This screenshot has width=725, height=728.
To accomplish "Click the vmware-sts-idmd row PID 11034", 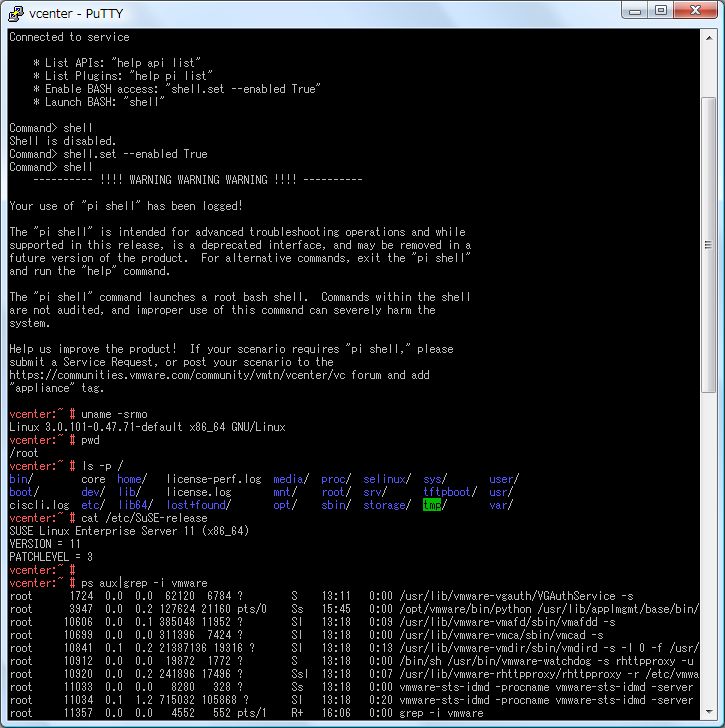I will tap(351, 700).
